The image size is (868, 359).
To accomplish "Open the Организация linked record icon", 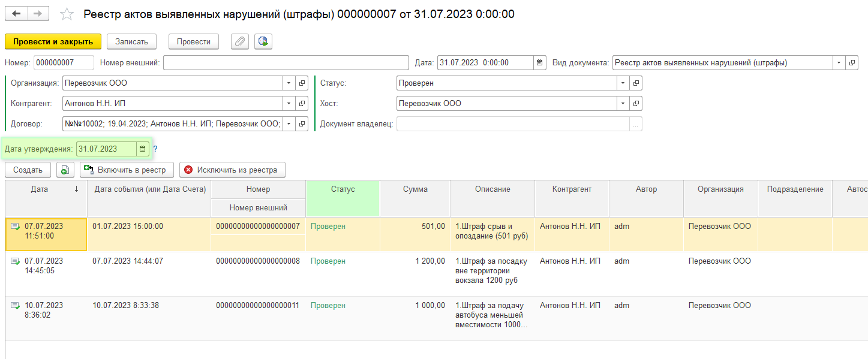I will (x=302, y=83).
